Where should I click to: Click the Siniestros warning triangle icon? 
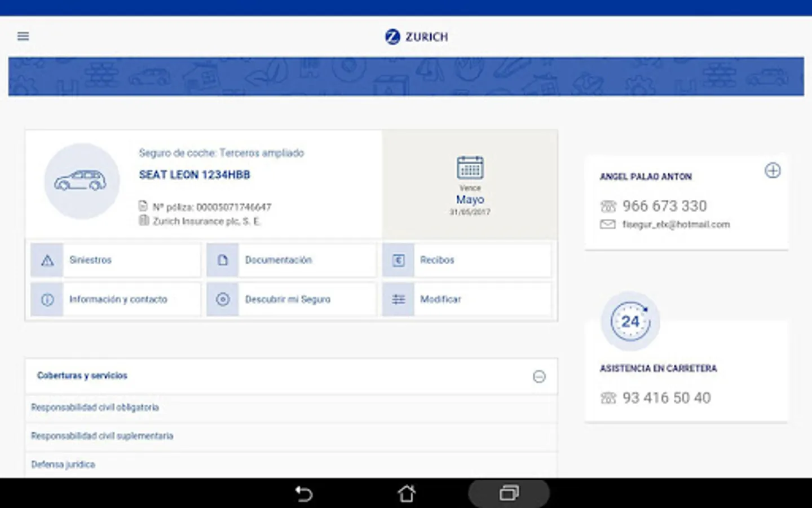tap(47, 260)
